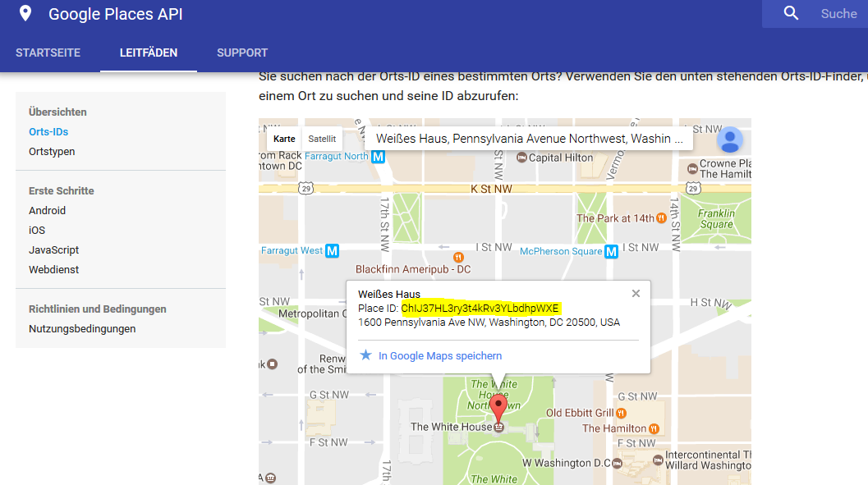Click the McPherson Square station label
Viewport: 868px width, 485px height.
coord(561,251)
